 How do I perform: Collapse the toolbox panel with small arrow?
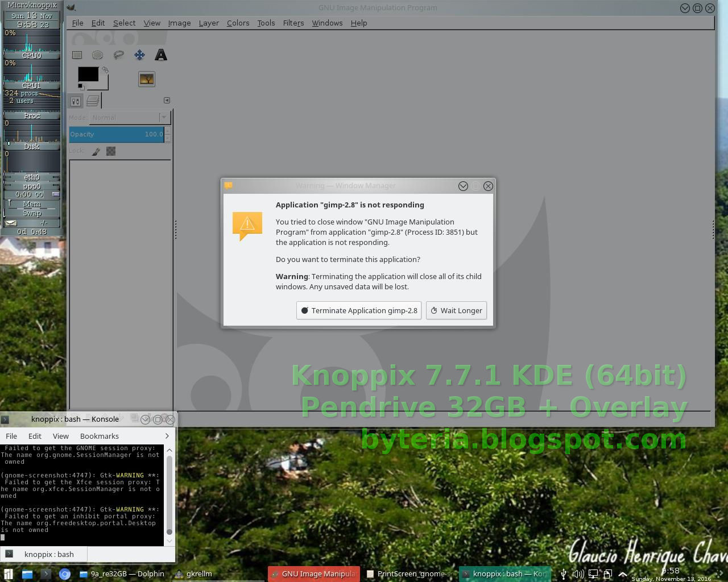point(167,99)
